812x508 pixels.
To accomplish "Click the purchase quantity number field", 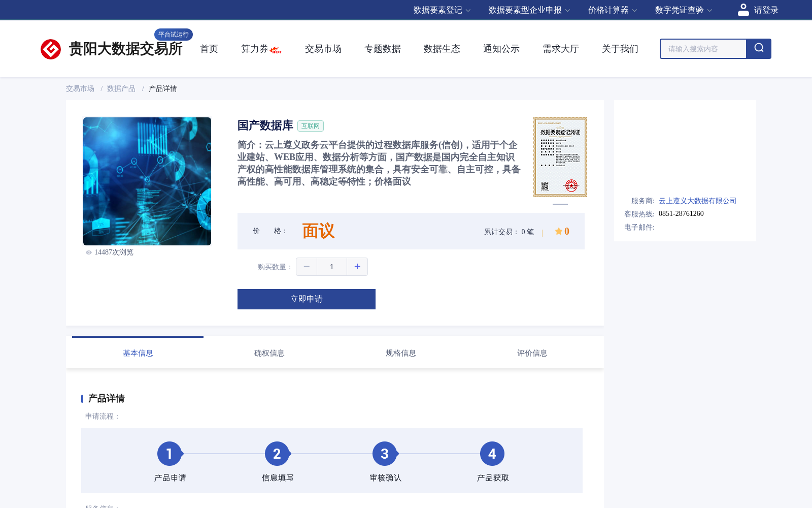I will pos(332,267).
